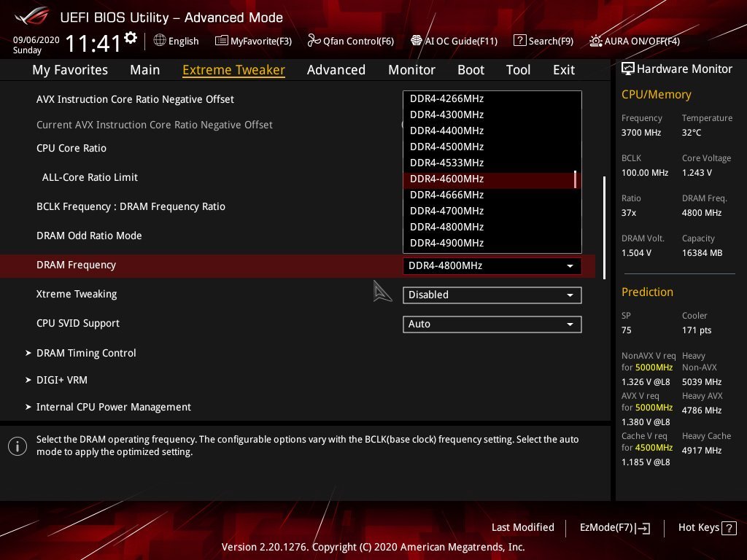Click the Search question mark icon

(x=519, y=41)
